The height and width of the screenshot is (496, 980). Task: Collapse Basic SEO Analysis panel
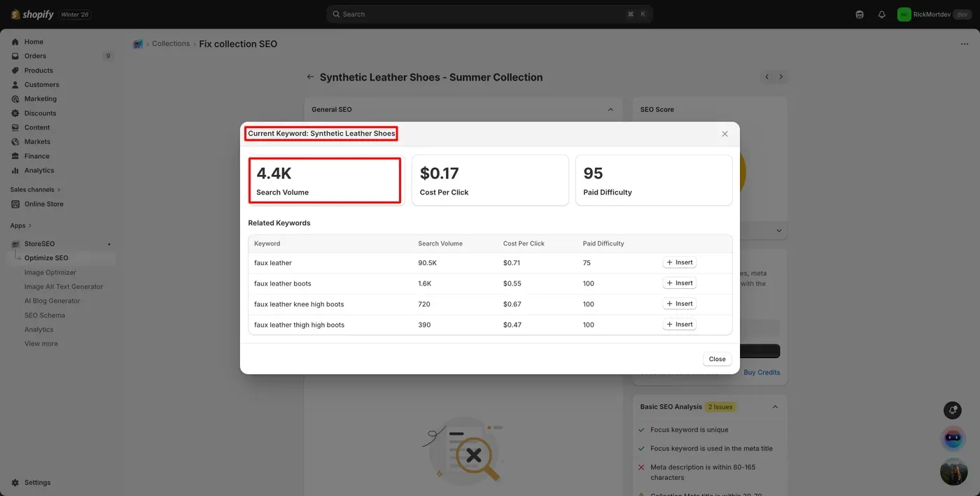[775, 406]
